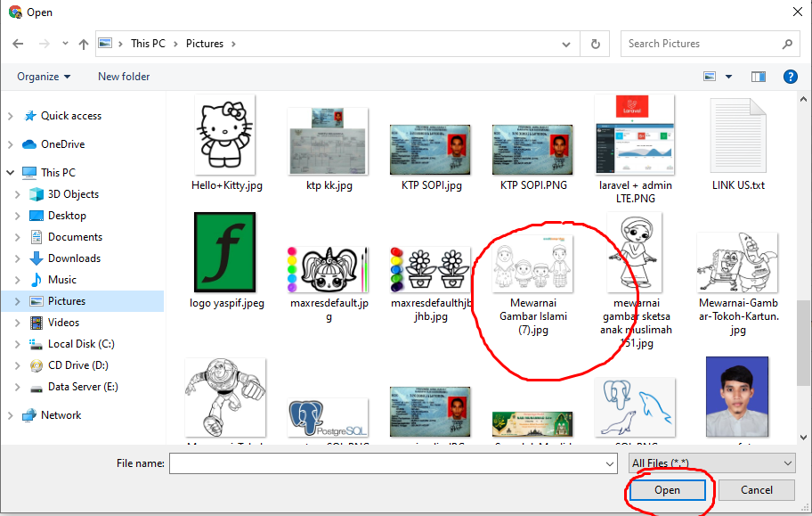The width and height of the screenshot is (812, 516).
Task: Go back using the Back arrow
Action: pos(18,44)
